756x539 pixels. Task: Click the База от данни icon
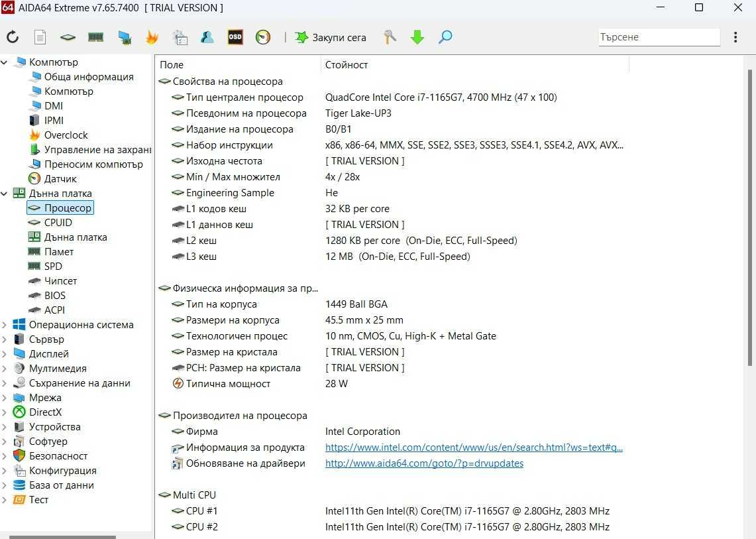19,485
